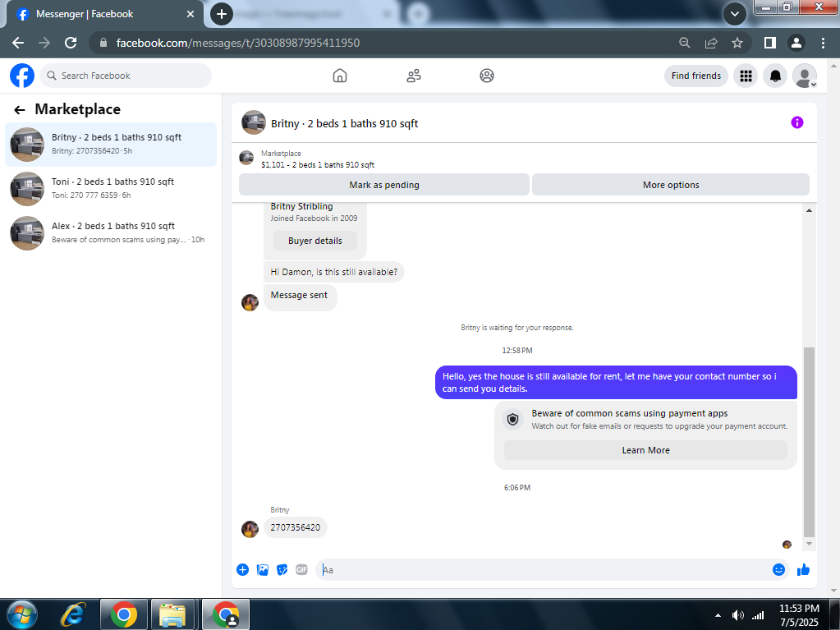The height and width of the screenshot is (630, 840).
Task: Open the Toni conversation in the list
Action: (x=111, y=189)
